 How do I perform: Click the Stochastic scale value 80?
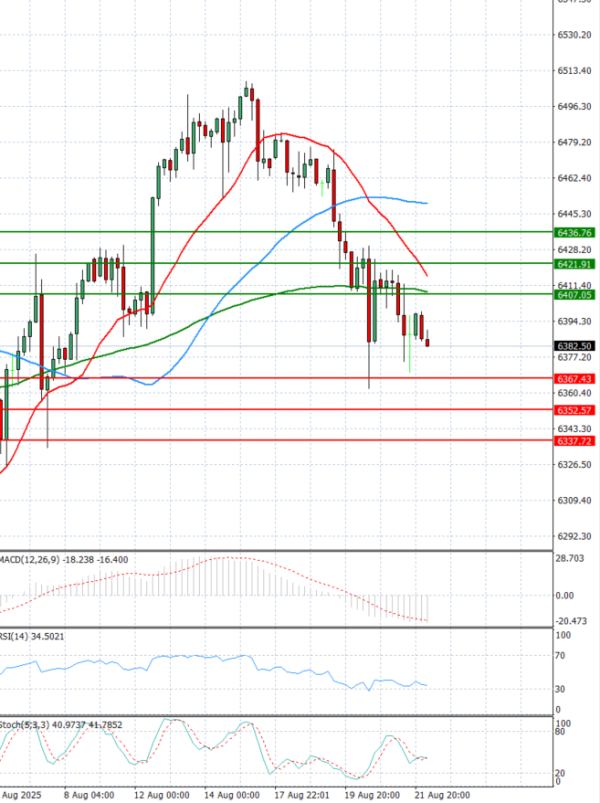pyautogui.click(x=561, y=732)
